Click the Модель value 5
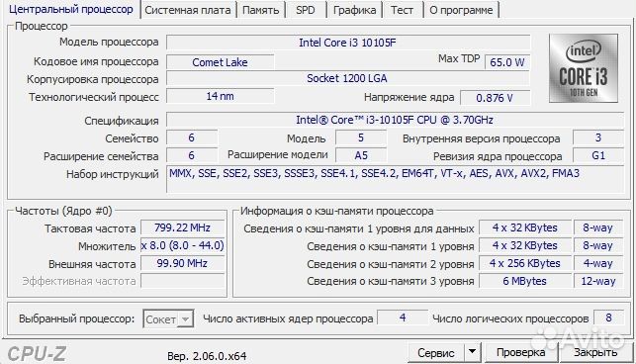Viewport: 636px width, 364px height. pyautogui.click(x=361, y=137)
